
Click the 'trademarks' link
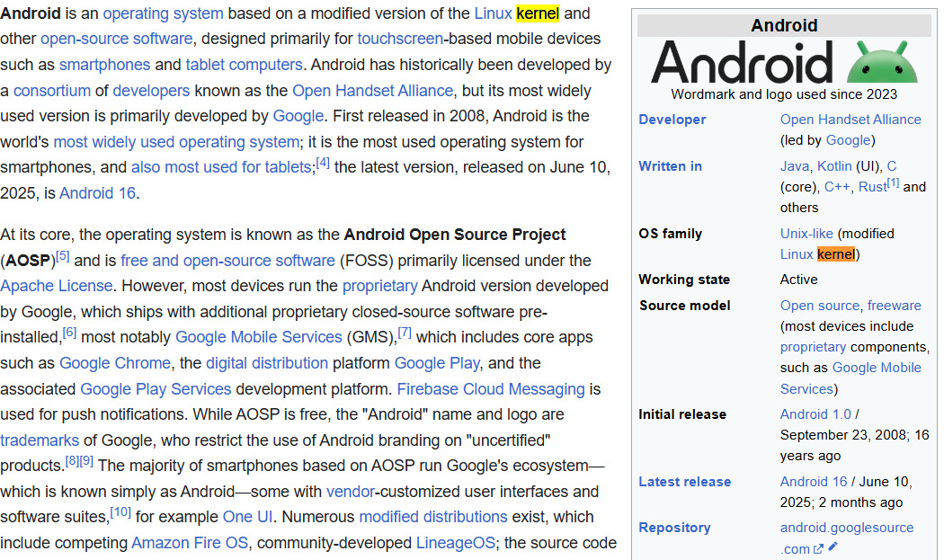(40, 440)
